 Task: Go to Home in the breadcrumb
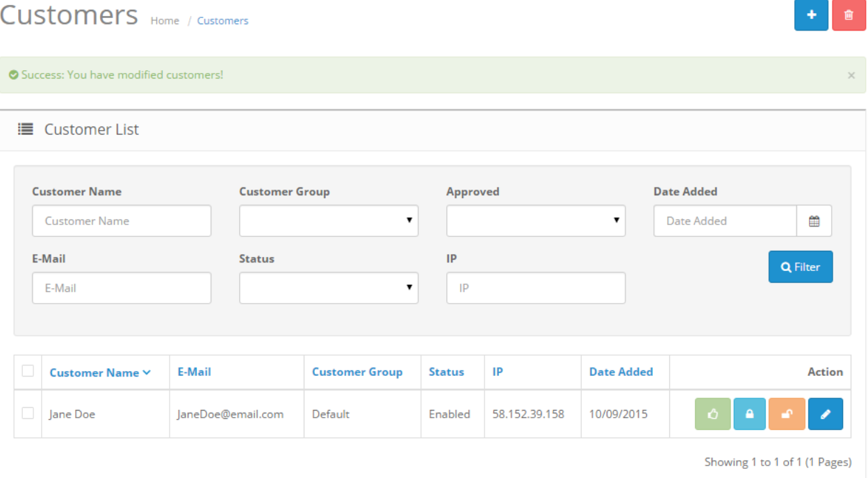[x=165, y=21]
